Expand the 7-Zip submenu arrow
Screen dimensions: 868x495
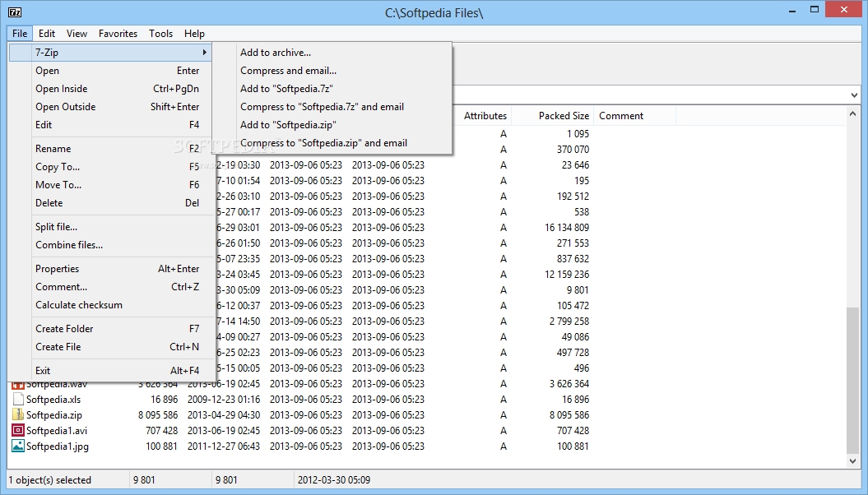pyautogui.click(x=205, y=52)
